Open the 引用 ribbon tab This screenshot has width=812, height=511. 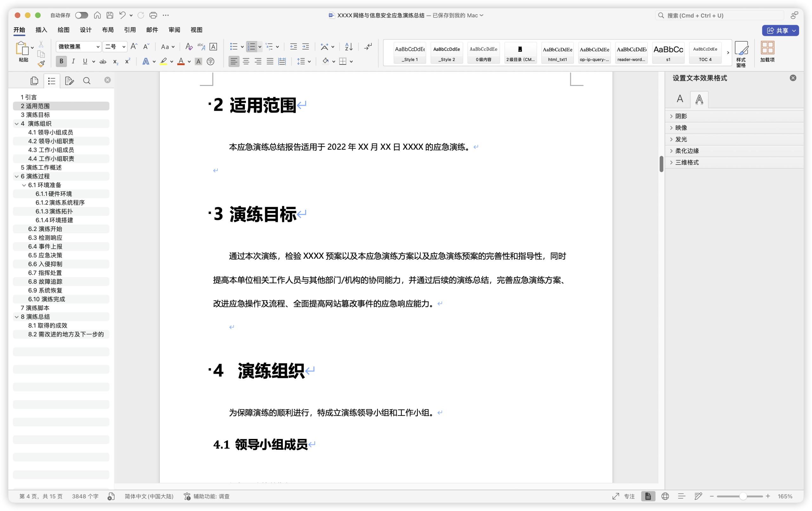[130, 30]
